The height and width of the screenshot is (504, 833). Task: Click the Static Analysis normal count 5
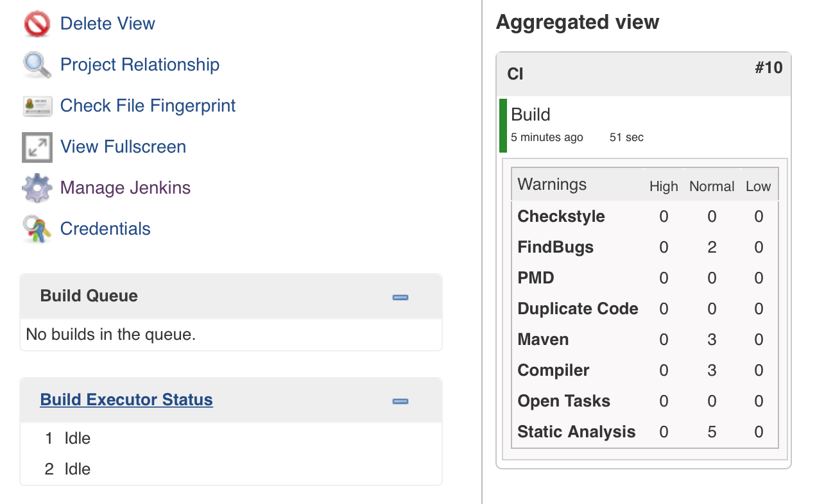coord(711,432)
